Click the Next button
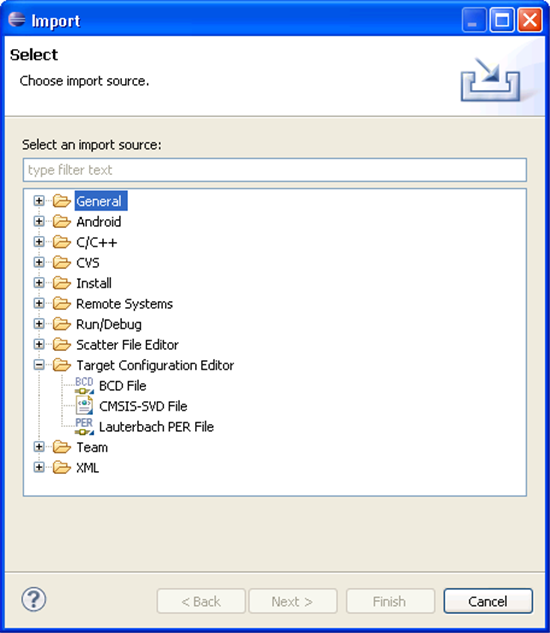Image resolution: width=550 pixels, height=633 pixels. click(293, 601)
